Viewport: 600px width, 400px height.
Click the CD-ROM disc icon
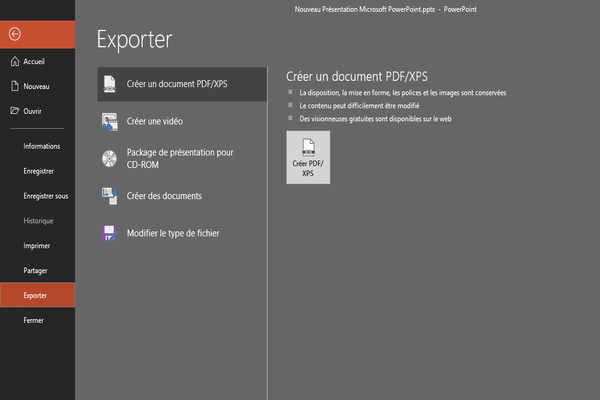(109, 158)
